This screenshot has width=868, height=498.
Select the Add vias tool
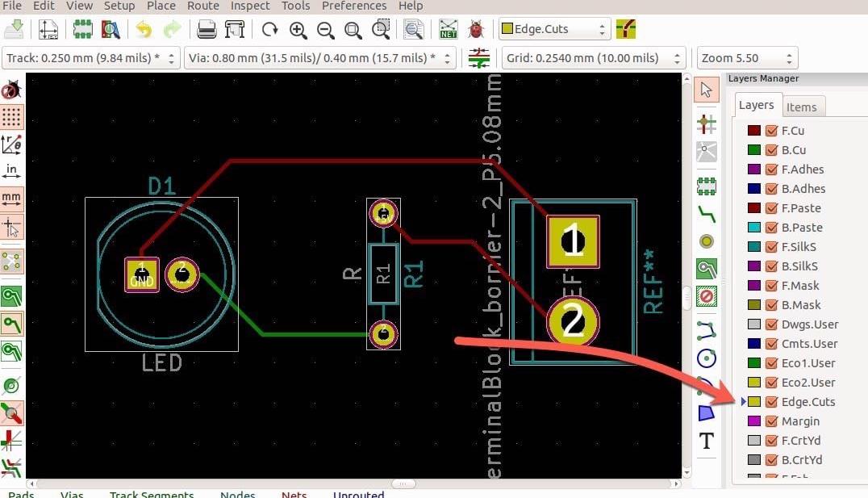pos(707,241)
